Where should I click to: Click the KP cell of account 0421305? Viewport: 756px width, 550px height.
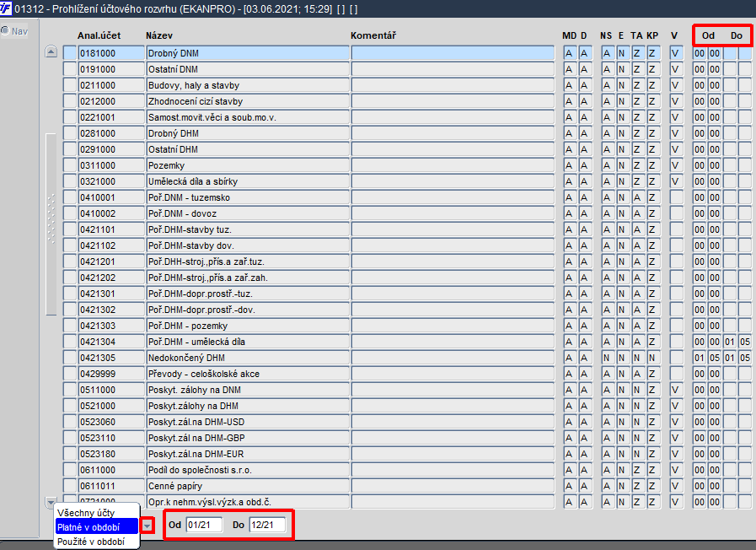pyautogui.click(x=653, y=358)
